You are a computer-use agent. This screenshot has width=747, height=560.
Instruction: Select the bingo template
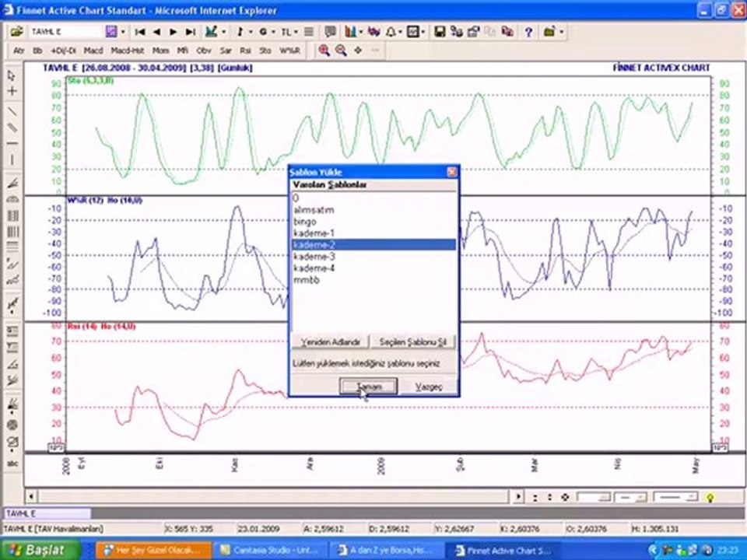pyautogui.click(x=374, y=222)
